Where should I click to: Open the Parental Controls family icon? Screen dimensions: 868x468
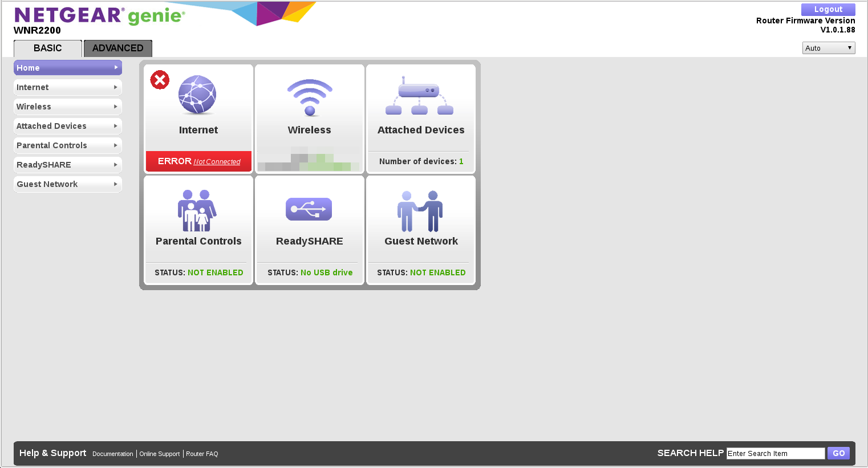pyautogui.click(x=197, y=210)
